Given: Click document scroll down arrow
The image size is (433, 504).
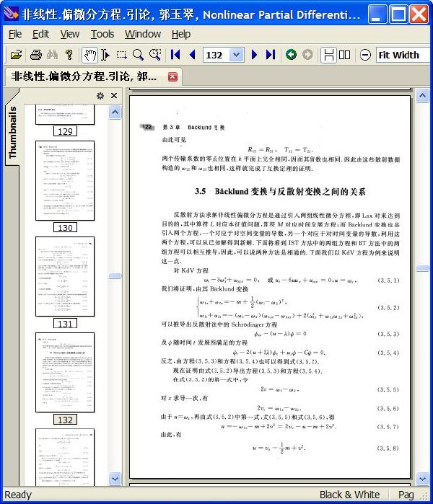Looking at the screenshot, I should (422, 479).
